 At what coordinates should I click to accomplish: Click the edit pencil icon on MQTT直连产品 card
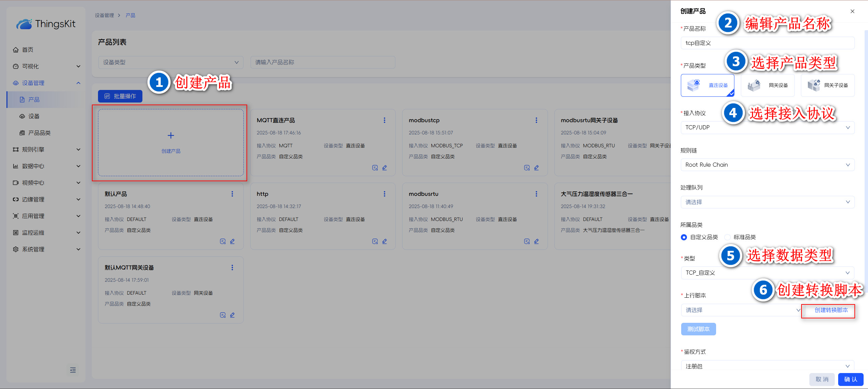point(384,168)
